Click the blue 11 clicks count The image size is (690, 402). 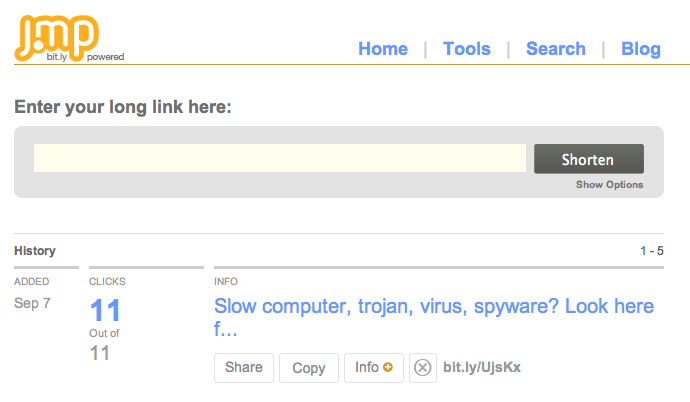[105, 310]
